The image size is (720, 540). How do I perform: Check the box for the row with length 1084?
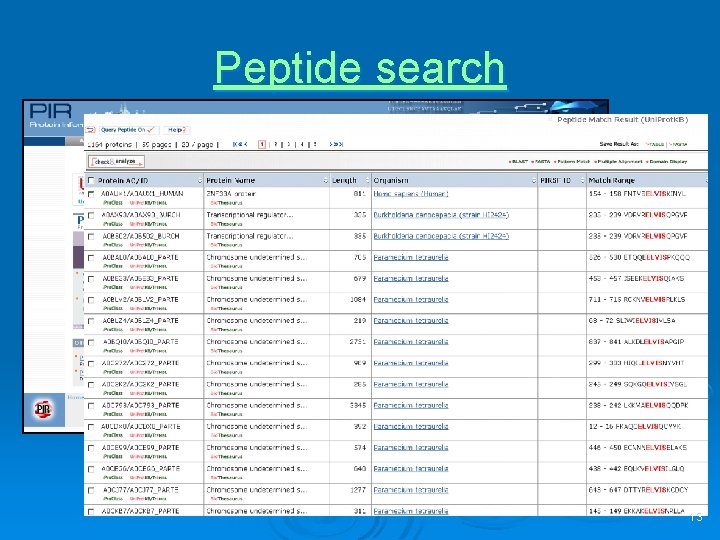91,300
